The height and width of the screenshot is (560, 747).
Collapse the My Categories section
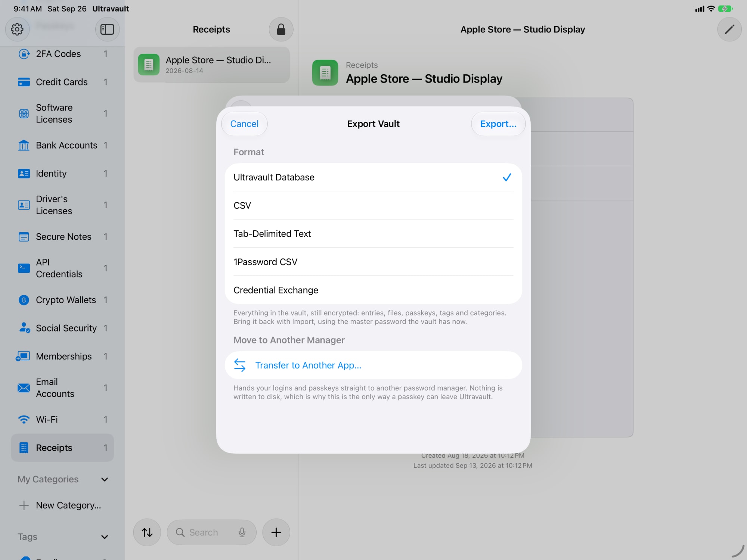[105, 479]
